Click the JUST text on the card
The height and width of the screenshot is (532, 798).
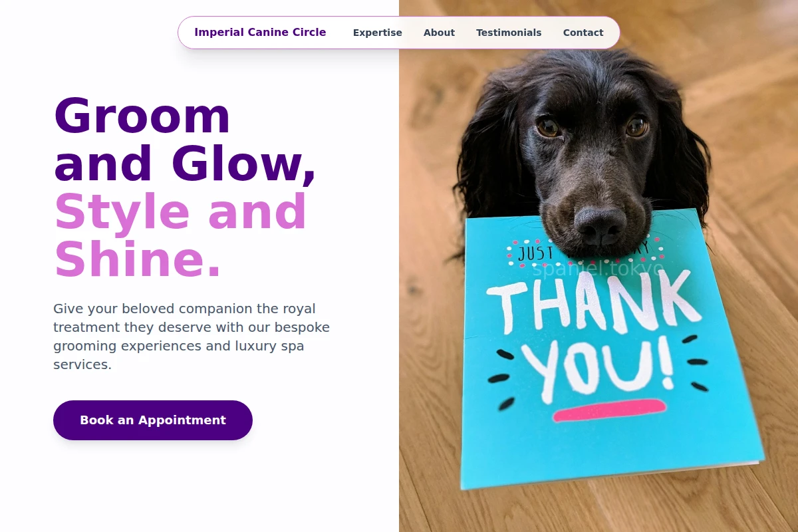tap(535, 253)
